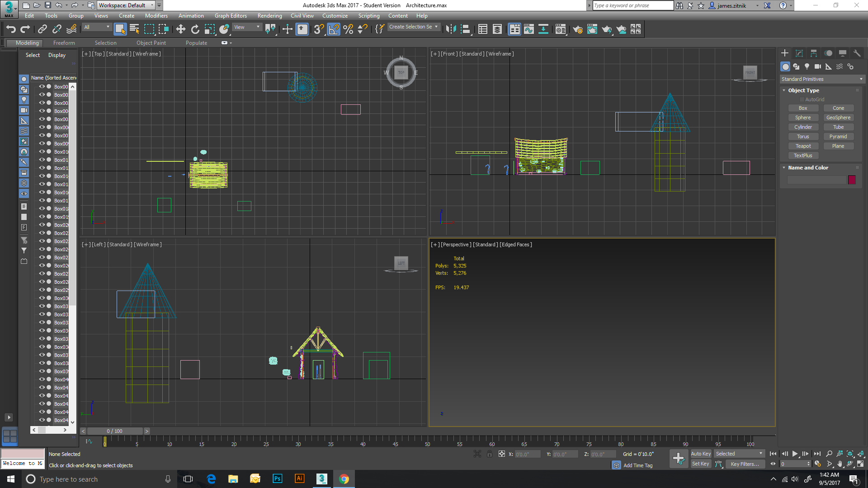Activate the Select Object tool
This screenshot has width=868, height=488.
[x=120, y=29]
